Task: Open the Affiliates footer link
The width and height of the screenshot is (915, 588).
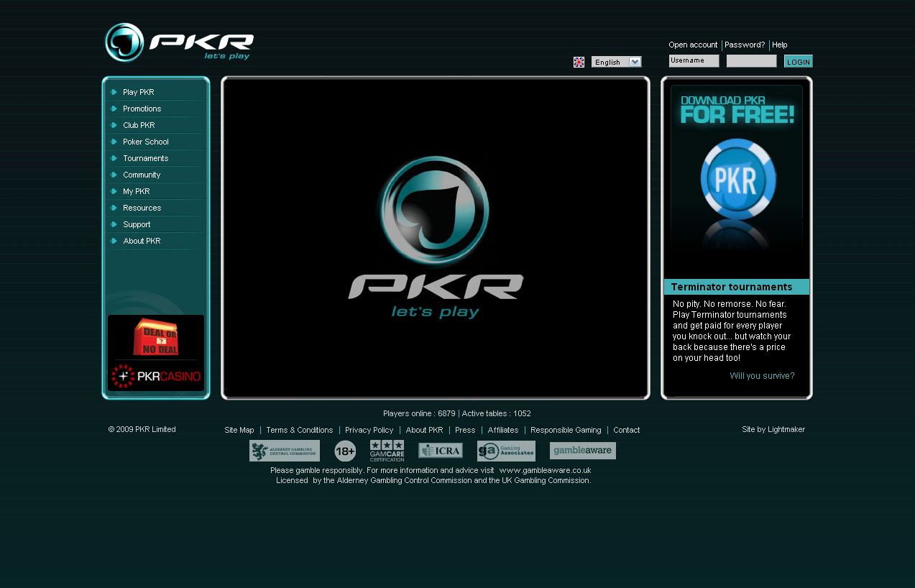Action: 503,430
